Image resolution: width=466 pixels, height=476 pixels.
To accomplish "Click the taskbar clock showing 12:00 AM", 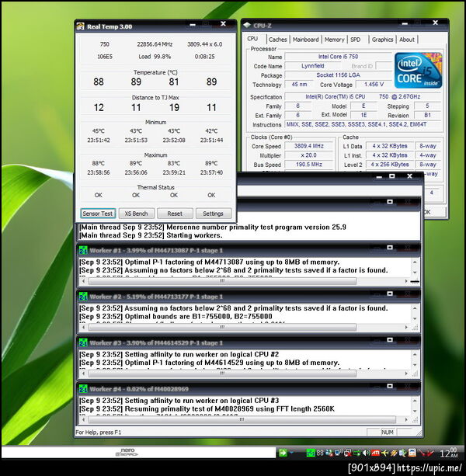I will click(449, 453).
